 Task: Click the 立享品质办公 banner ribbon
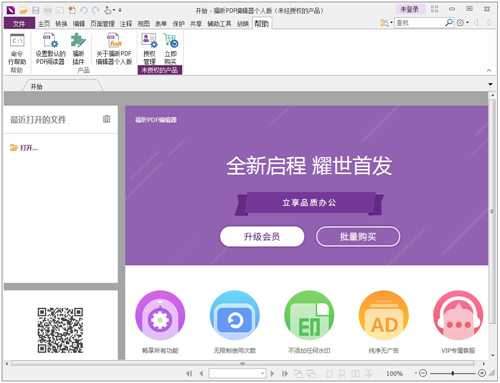click(x=309, y=203)
